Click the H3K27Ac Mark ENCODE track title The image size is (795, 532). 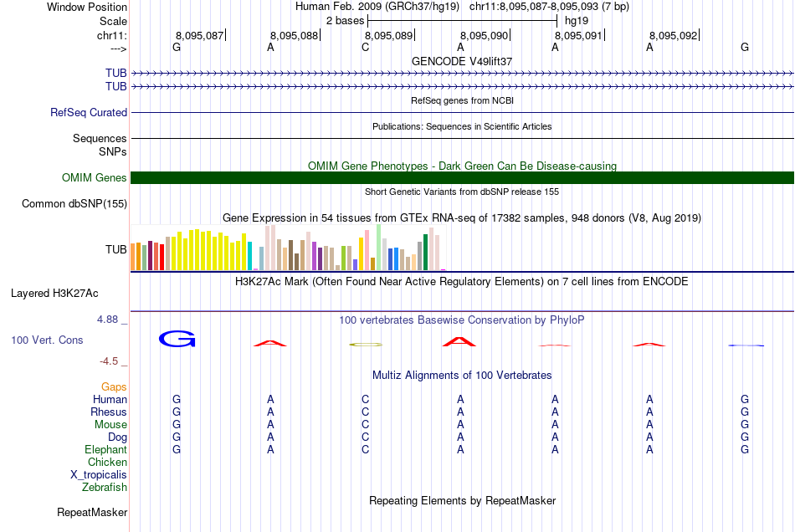click(462, 281)
